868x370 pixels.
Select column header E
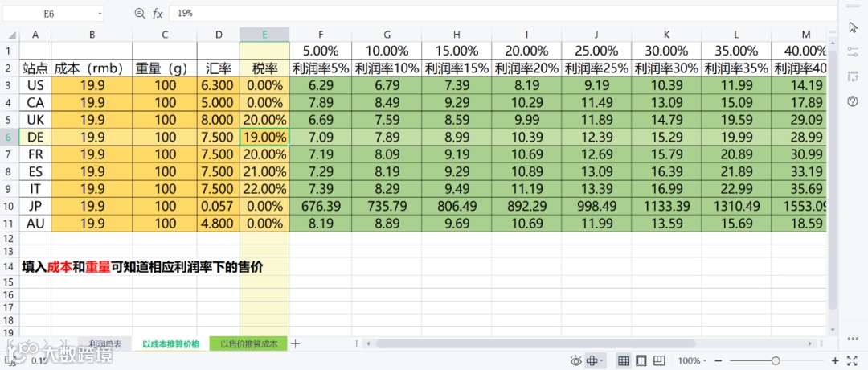click(264, 35)
